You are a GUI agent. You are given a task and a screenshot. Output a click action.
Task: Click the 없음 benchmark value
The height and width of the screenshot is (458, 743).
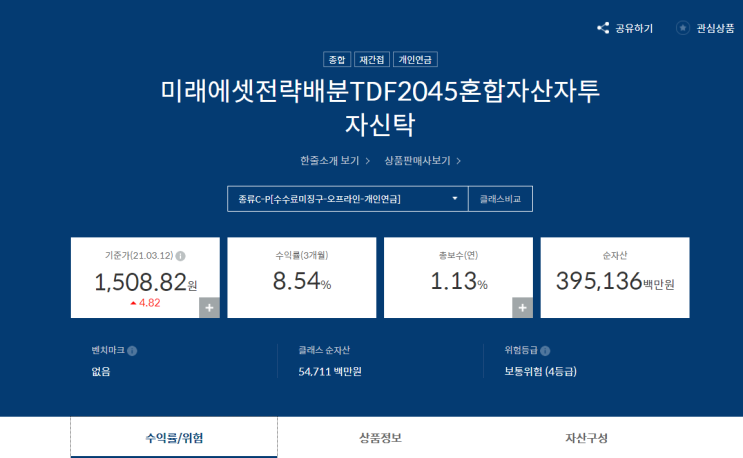(x=101, y=371)
